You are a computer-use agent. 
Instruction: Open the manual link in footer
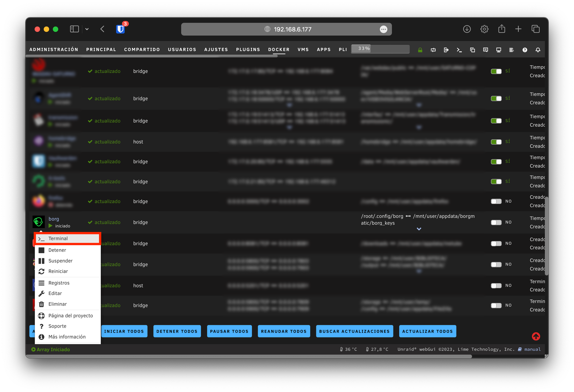(x=532, y=349)
